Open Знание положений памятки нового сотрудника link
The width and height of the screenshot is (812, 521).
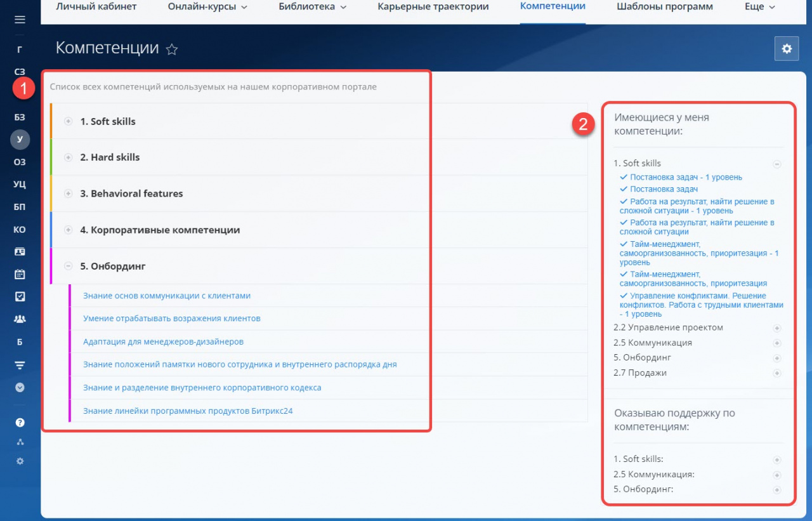pos(240,364)
